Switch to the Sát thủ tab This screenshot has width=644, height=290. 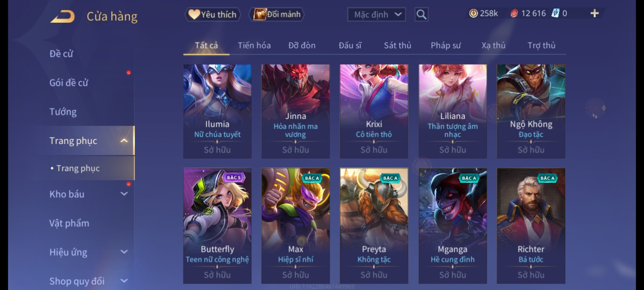pos(397,45)
